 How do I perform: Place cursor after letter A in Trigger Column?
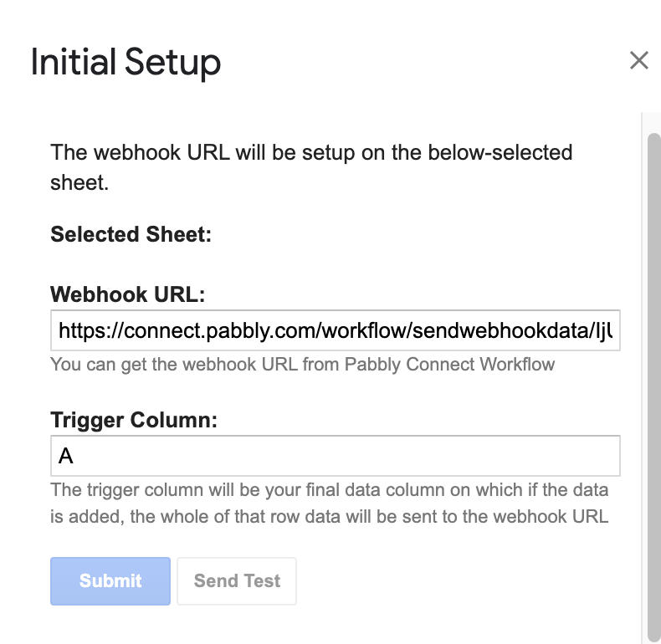click(75, 456)
